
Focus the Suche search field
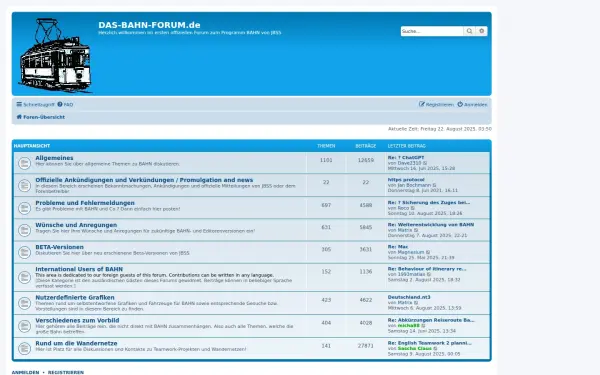[432, 31]
